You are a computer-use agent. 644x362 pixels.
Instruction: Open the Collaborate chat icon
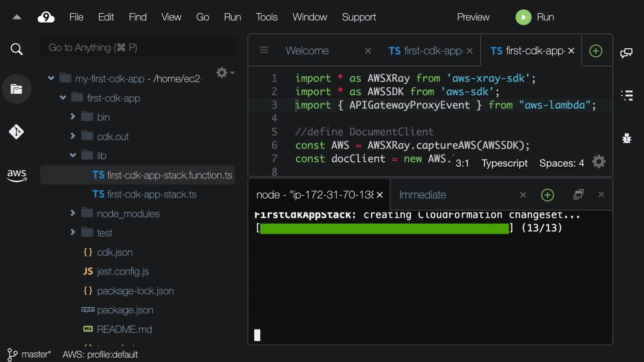click(626, 53)
